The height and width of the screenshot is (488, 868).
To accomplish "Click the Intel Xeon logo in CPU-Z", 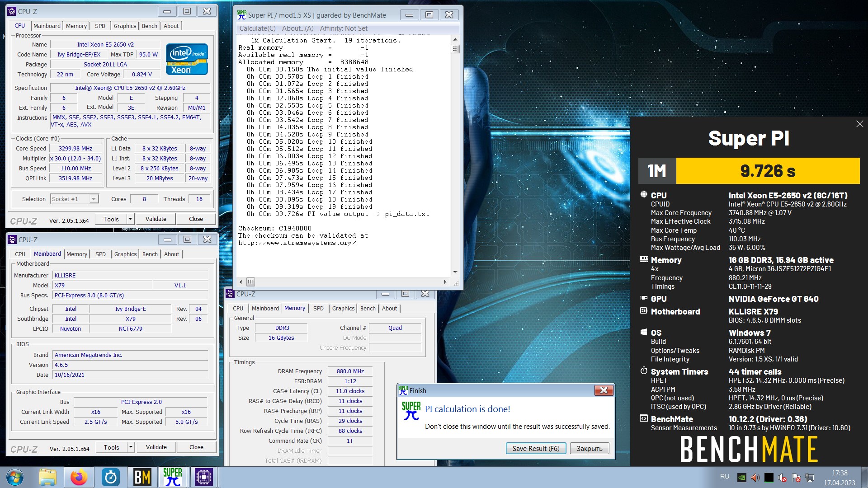I will click(x=187, y=59).
